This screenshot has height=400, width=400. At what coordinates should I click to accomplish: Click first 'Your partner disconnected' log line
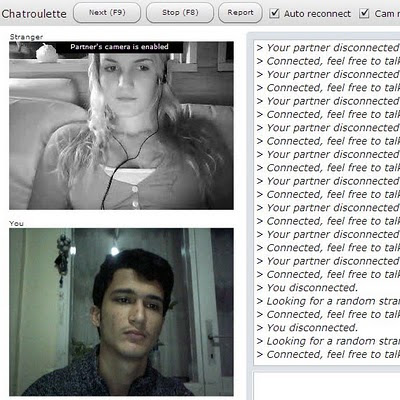click(328, 48)
